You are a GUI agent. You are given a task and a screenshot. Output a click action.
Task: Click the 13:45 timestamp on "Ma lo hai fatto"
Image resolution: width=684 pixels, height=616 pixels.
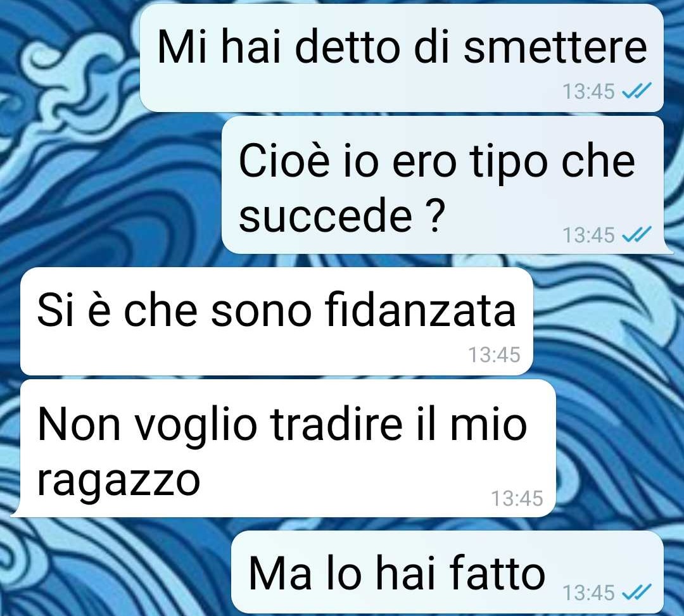(588, 593)
